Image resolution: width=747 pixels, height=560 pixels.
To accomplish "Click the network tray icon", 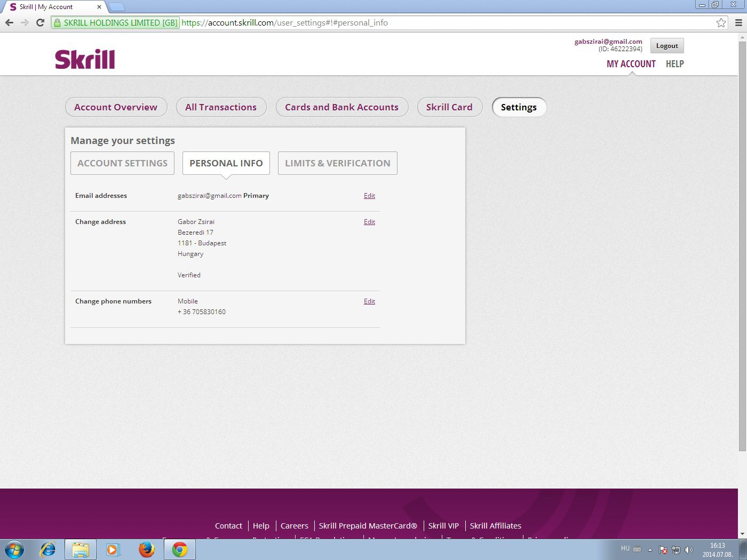I will pyautogui.click(x=676, y=550).
